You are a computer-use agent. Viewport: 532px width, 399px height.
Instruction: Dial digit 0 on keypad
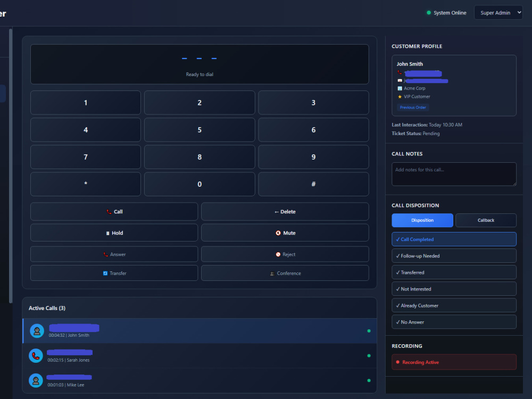point(199,184)
